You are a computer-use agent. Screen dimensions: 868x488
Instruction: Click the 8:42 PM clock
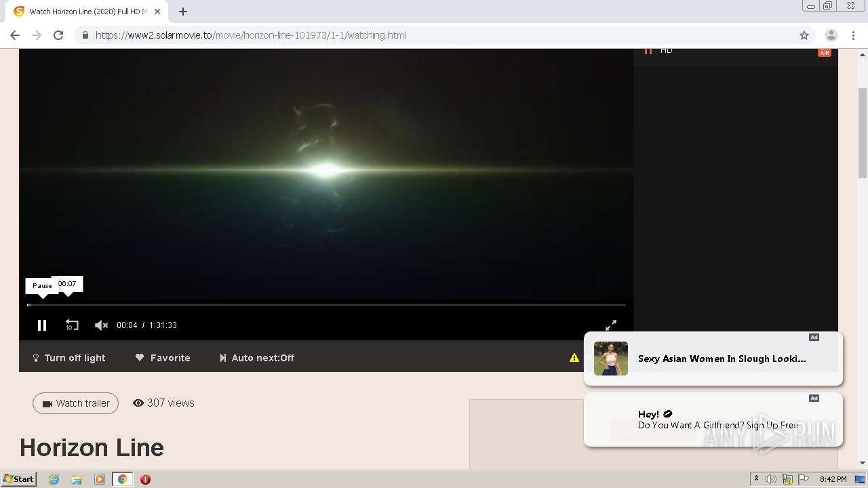pos(833,479)
